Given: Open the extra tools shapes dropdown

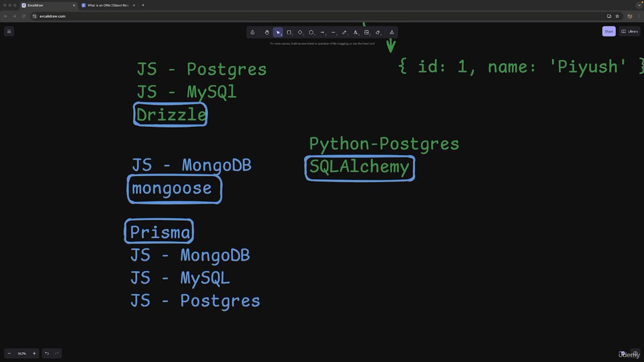Looking at the screenshot, I should click(392, 32).
